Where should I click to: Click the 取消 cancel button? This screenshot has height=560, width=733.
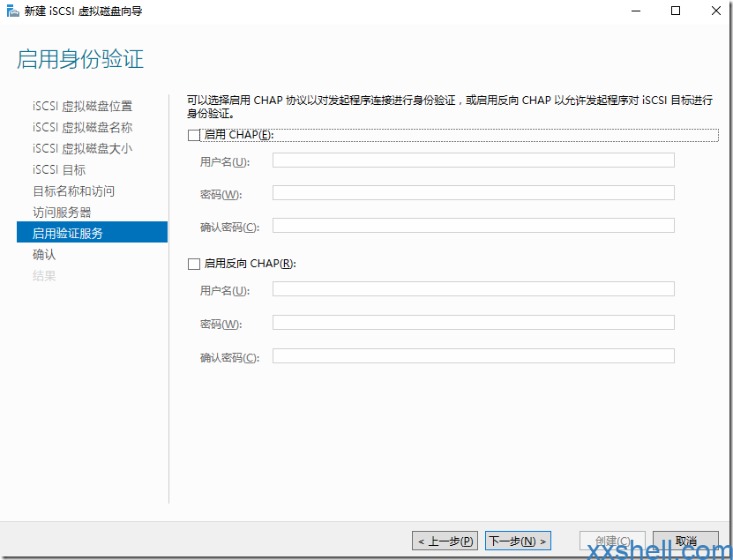(685, 541)
